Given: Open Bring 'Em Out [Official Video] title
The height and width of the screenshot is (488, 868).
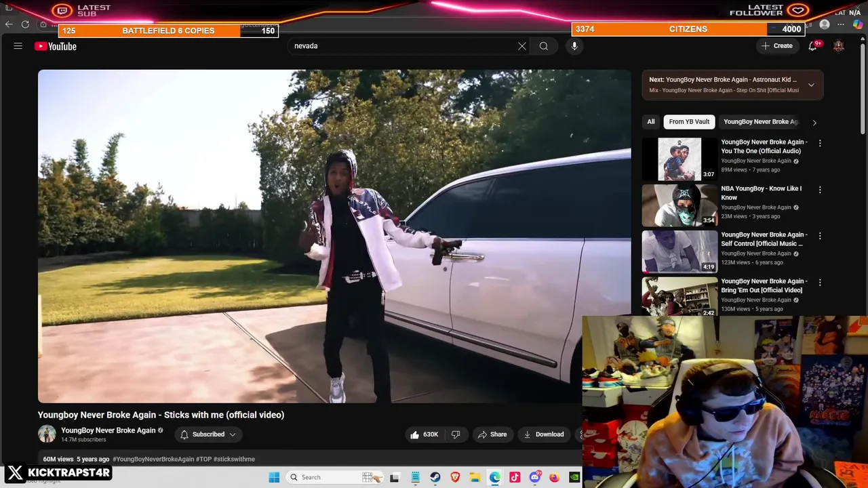Looking at the screenshot, I should 764,285.
